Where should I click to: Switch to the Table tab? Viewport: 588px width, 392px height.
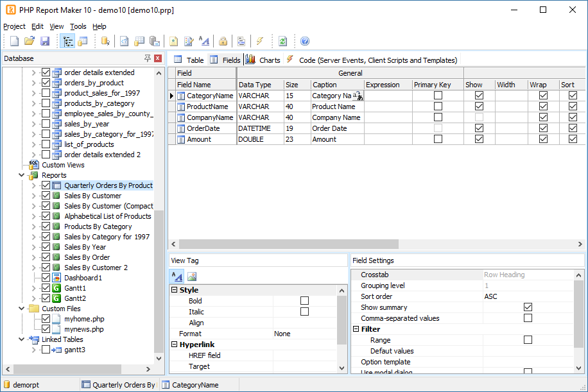click(189, 60)
